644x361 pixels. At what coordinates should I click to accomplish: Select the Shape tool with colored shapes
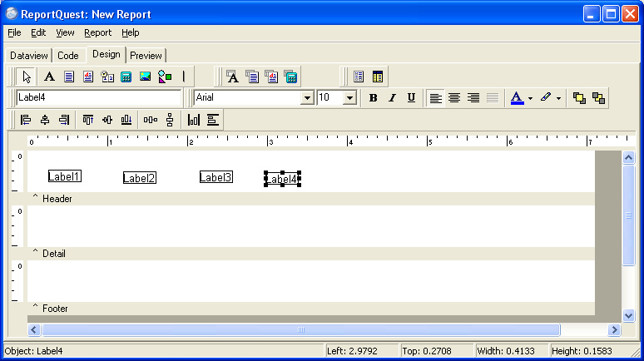point(165,77)
